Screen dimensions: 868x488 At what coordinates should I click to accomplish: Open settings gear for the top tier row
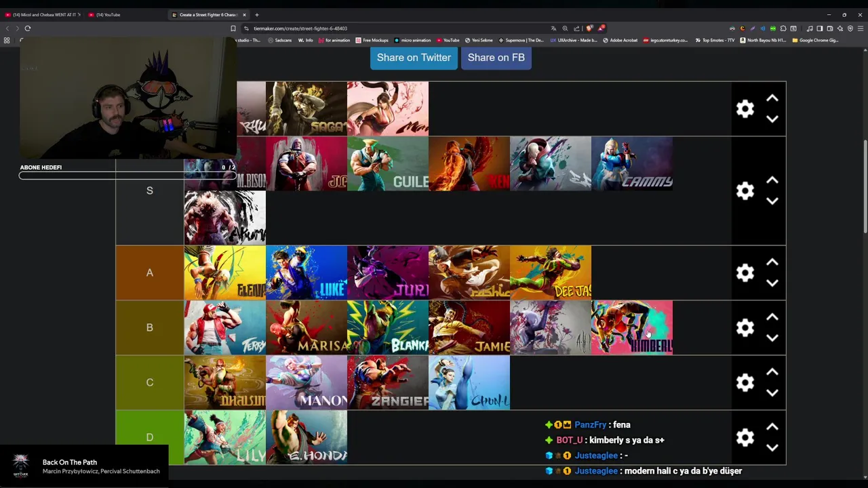point(745,109)
